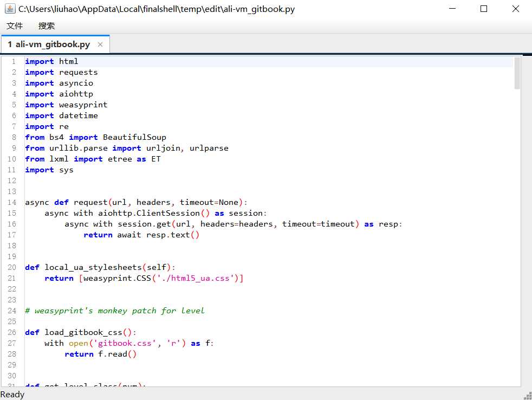This screenshot has height=400, width=532.
Task: Click the word 'BeautifulSoup' on line 8
Action: (x=134, y=138)
